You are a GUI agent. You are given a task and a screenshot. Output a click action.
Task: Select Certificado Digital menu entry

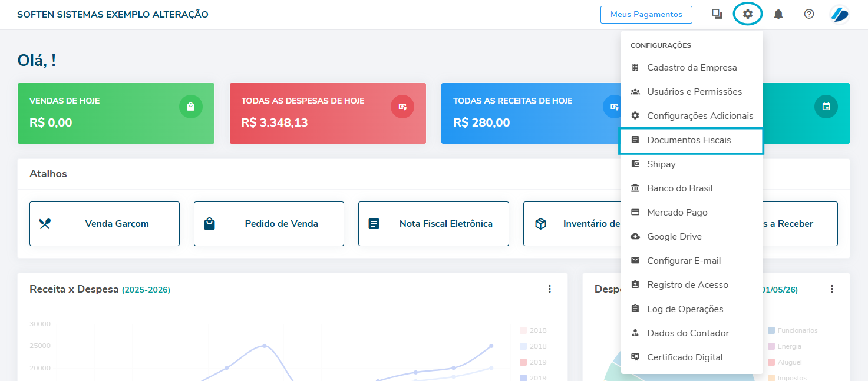(x=684, y=357)
